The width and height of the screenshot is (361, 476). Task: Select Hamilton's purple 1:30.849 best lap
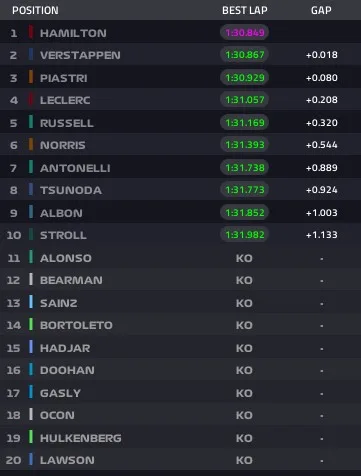245,32
